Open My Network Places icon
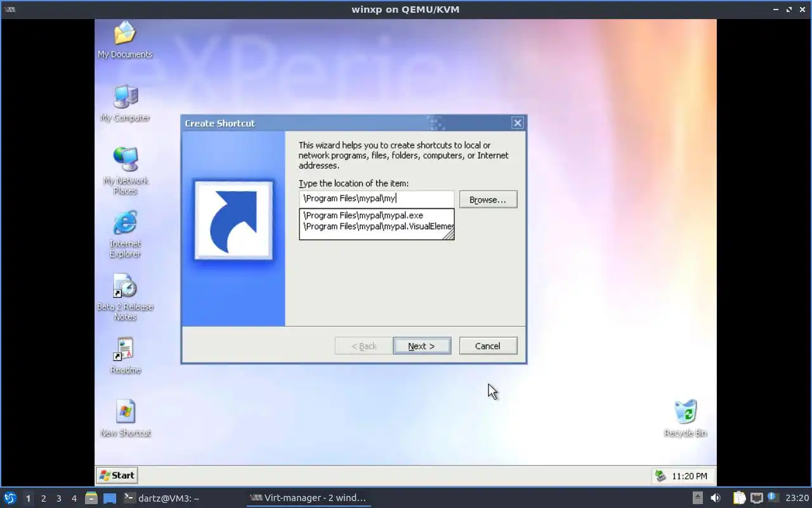Screen dimensions: 812x508 coord(125,171)
